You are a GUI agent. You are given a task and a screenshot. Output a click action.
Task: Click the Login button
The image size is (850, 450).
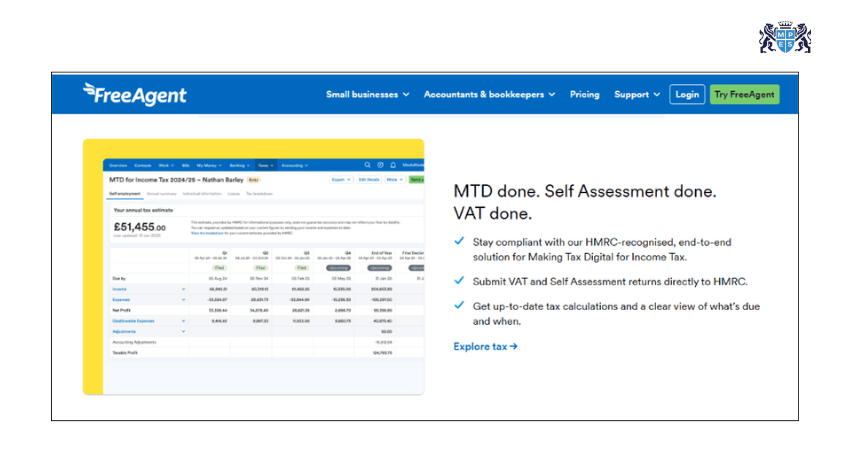(x=687, y=94)
